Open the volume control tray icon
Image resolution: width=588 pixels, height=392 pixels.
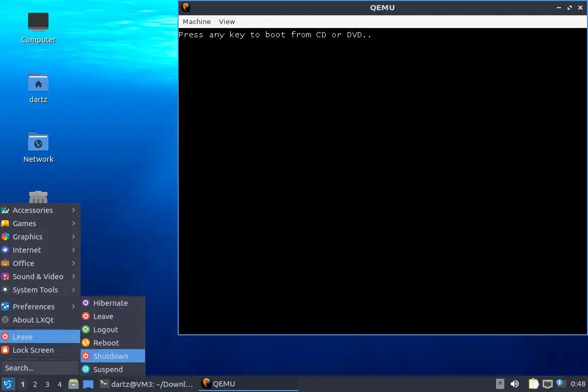click(514, 384)
